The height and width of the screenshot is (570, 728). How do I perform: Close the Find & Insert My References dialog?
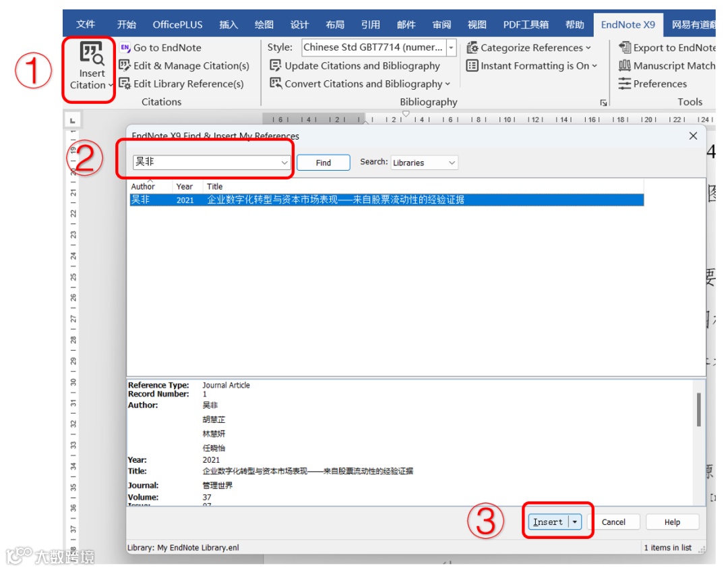(x=693, y=136)
